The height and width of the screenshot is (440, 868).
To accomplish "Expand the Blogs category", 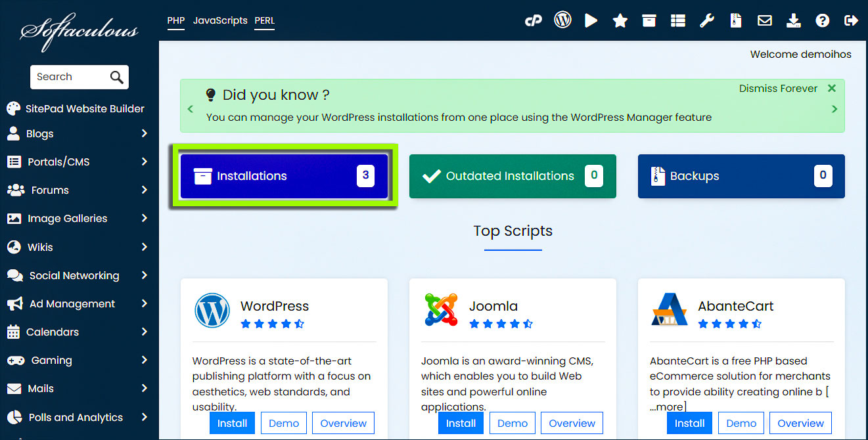I will point(78,134).
